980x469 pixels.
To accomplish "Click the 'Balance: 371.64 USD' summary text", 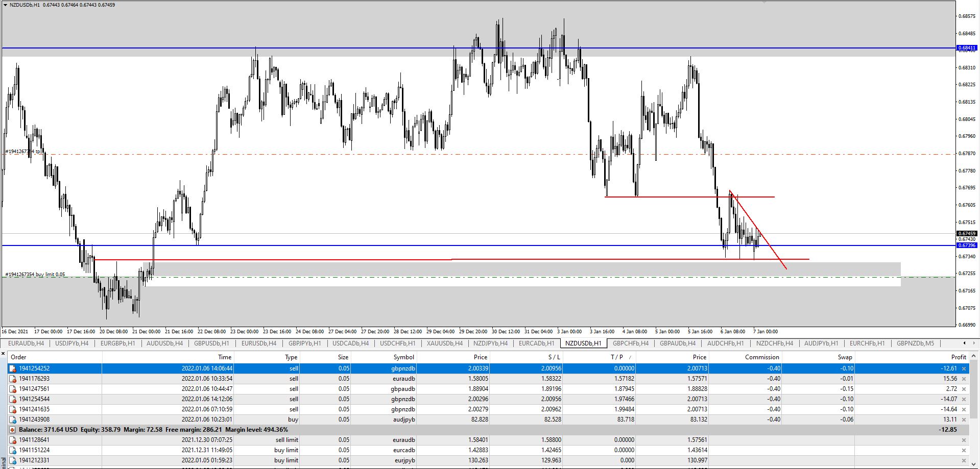I will (48, 430).
